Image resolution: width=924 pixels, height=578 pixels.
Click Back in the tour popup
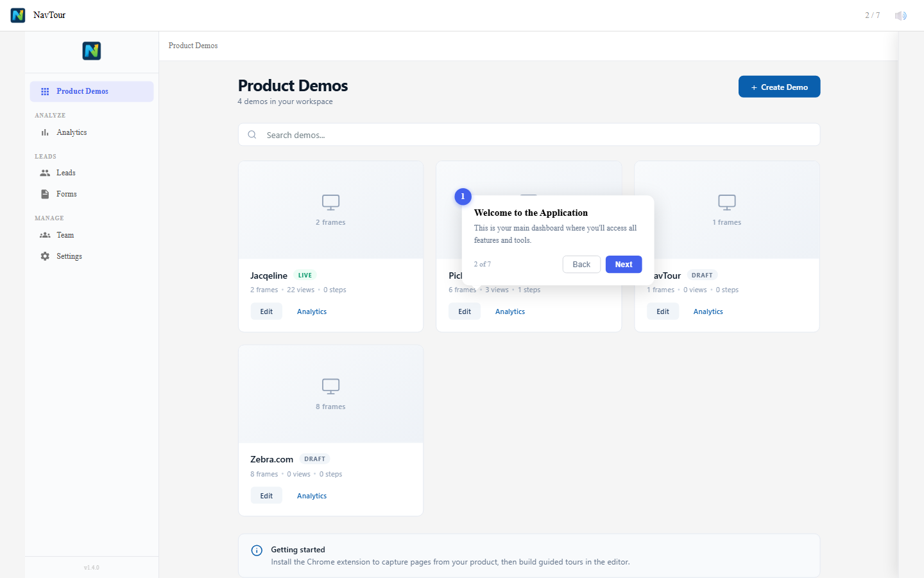tap(581, 265)
